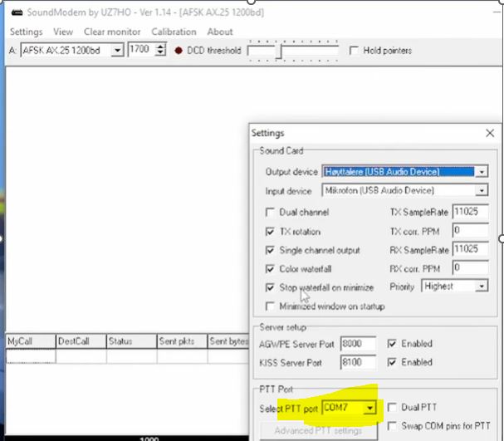Open the Calibration menu
This screenshot has width=504, height=441.
click(x=174, y=32)
